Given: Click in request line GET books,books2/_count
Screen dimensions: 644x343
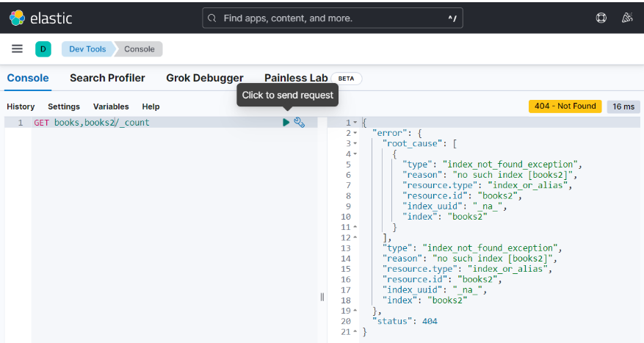Looking at the screenshot, I should (x=92, y=123).
